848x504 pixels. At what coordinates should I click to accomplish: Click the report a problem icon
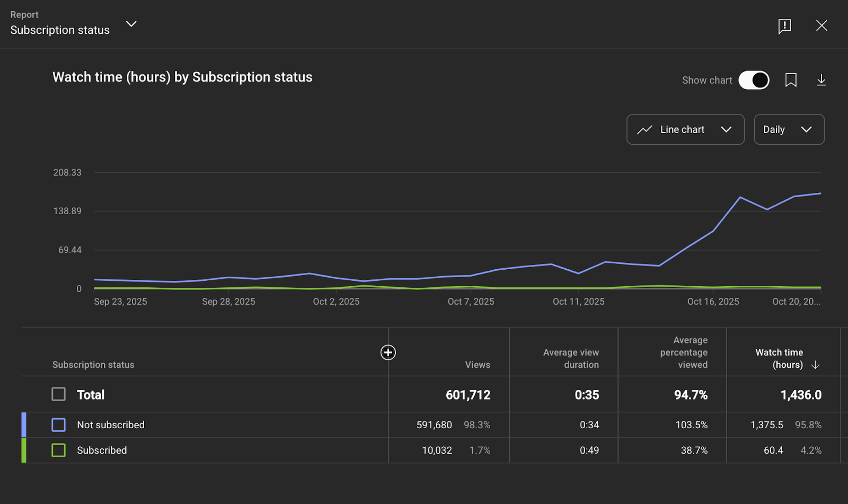click(x=784, y=26)
